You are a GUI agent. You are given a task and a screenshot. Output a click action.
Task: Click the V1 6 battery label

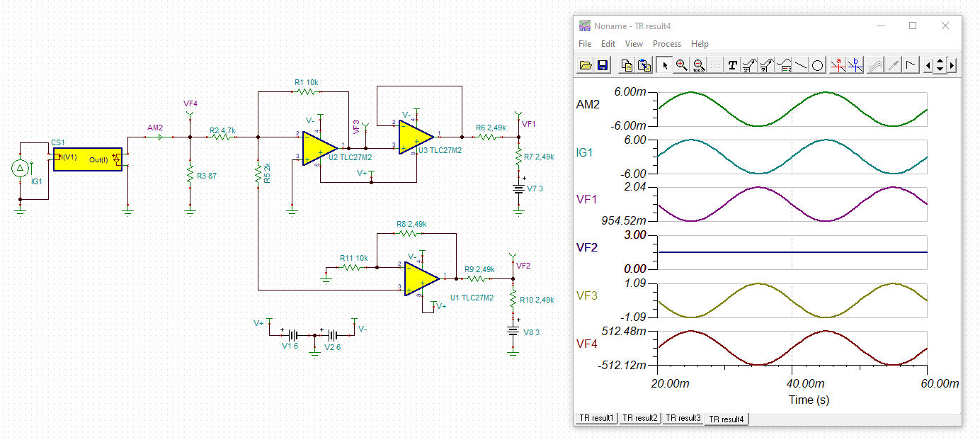pos(290,347)
